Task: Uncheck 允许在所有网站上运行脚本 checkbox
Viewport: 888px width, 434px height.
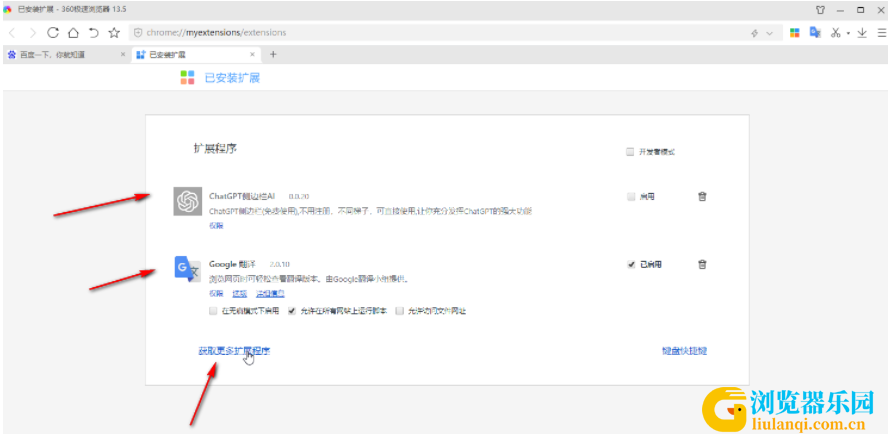Action: tap(292, 310)
